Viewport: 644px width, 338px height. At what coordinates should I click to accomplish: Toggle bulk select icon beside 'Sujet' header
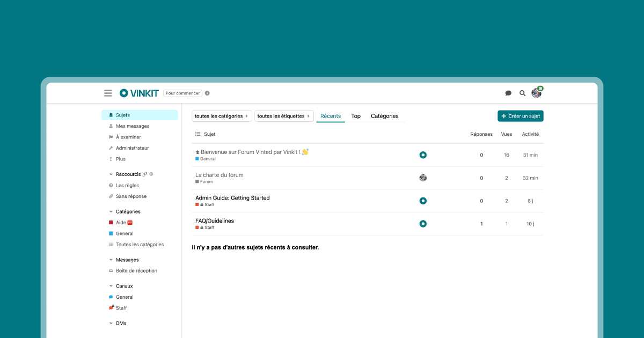pos(197,134)
